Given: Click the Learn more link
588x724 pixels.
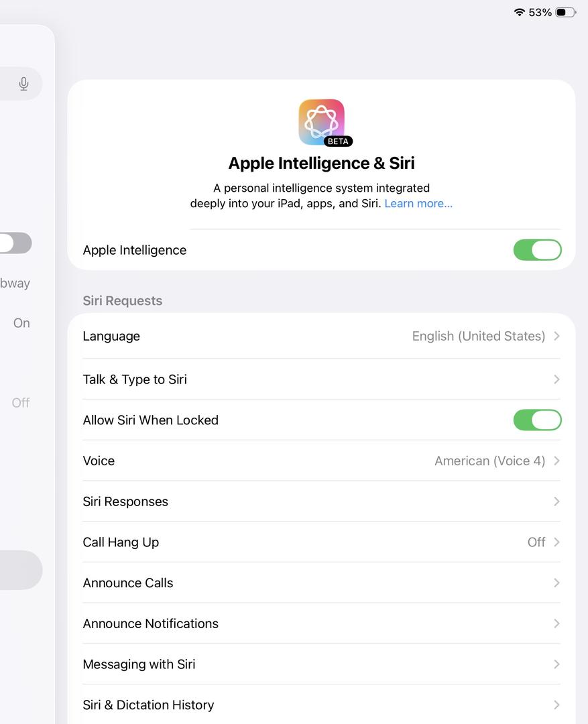Looking at the screenshot, I should tap(418, 204).
